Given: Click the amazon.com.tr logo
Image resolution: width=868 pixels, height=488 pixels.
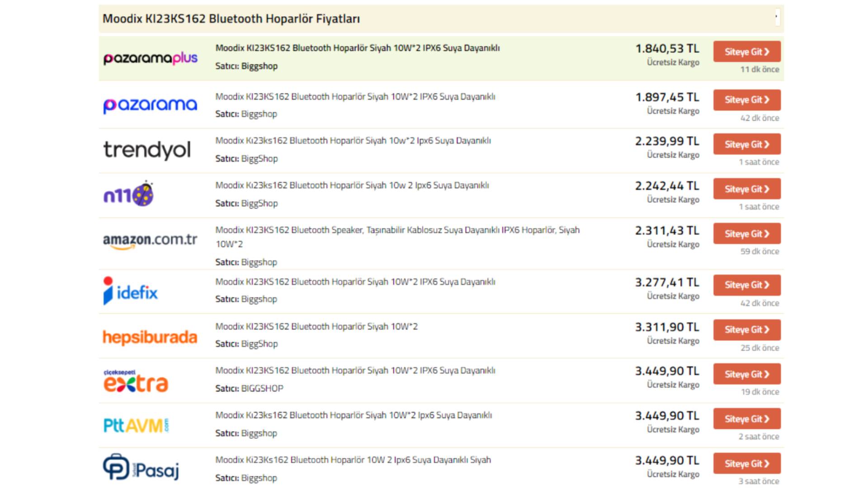Looking at the screenshot, I should [x=150, y=241].
